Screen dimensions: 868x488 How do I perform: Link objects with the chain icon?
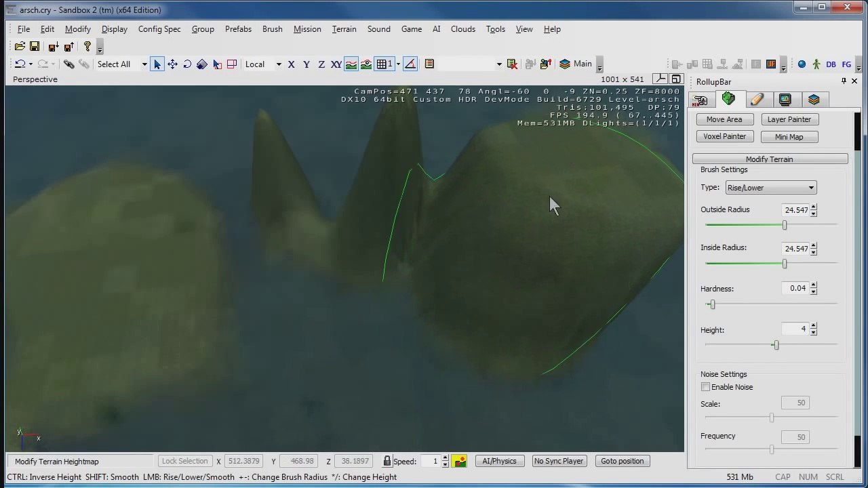click(x=69, y=64)
